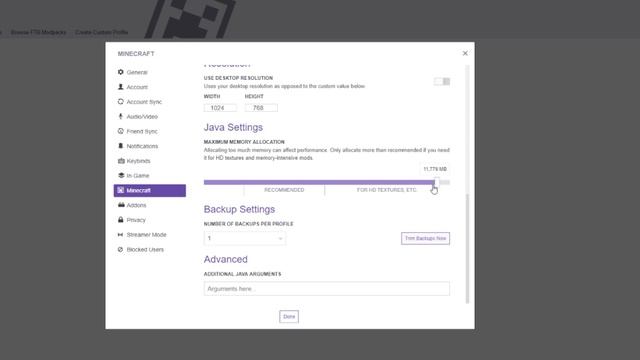
Task: Click the RECOMMENDED label under slider
Action: click(284, 190)
